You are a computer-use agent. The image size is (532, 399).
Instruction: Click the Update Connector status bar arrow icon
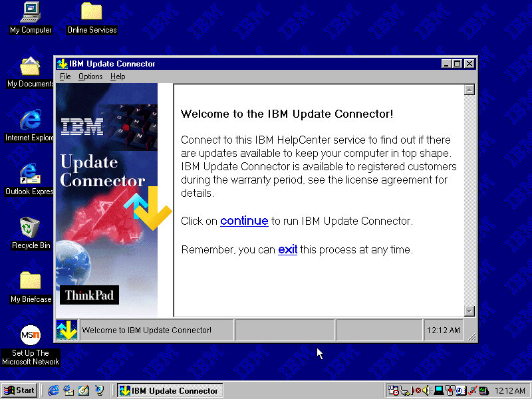[x=66, y=330]
